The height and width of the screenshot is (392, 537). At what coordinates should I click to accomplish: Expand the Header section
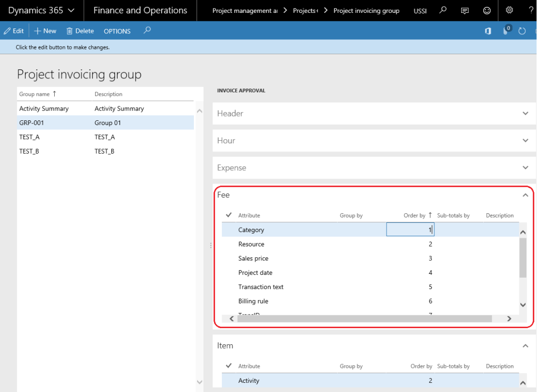click(525, 113)
